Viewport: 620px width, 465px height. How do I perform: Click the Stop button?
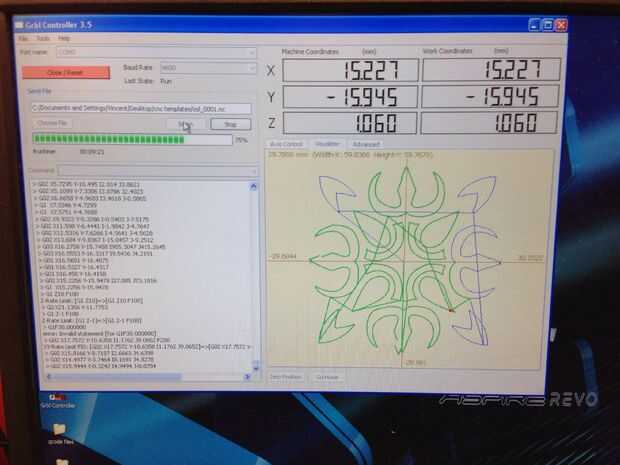[x=231, y=124]
